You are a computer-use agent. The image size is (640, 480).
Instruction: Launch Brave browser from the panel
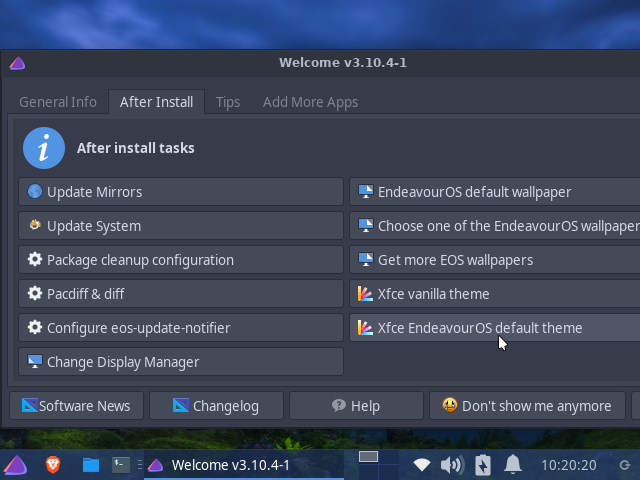pyautogui.click(x=53, y=465)
